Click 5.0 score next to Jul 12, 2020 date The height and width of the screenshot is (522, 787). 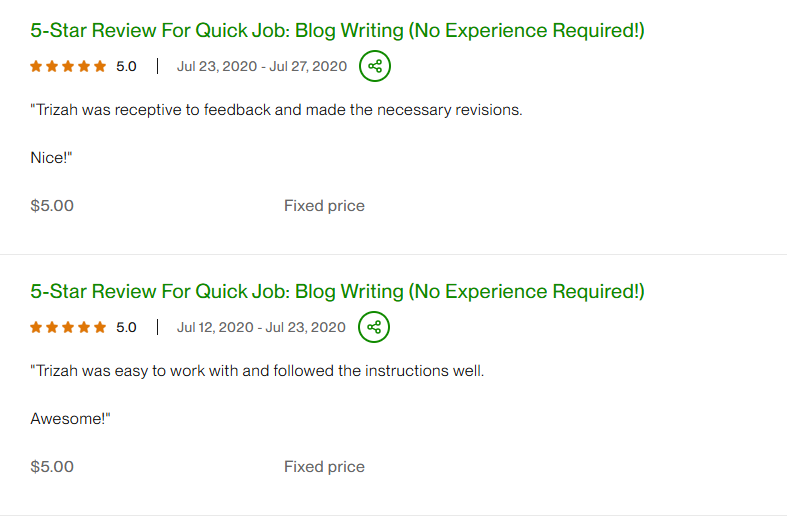click(126, 327)
